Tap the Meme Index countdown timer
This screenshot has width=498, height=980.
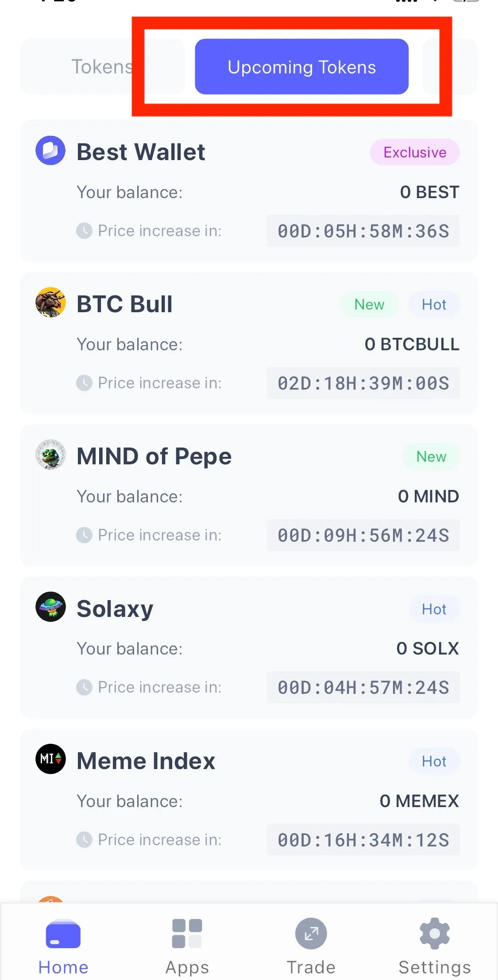(x=363, y=839)
